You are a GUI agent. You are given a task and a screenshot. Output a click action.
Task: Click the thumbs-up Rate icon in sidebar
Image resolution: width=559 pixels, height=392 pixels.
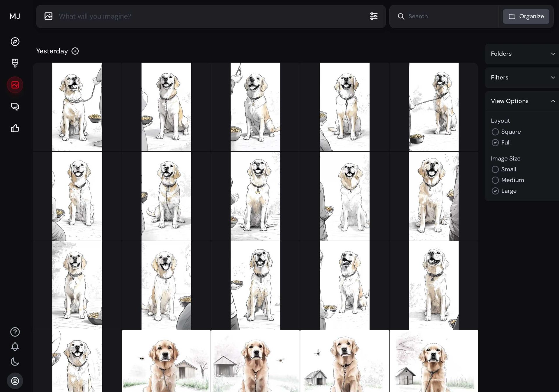point(15,128)
